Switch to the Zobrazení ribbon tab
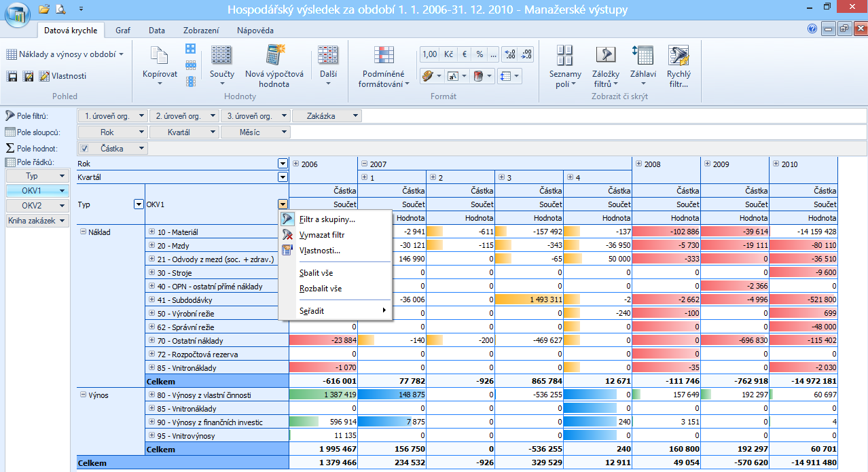This screenshot has height=472, width=868. [x=201, y=31]
